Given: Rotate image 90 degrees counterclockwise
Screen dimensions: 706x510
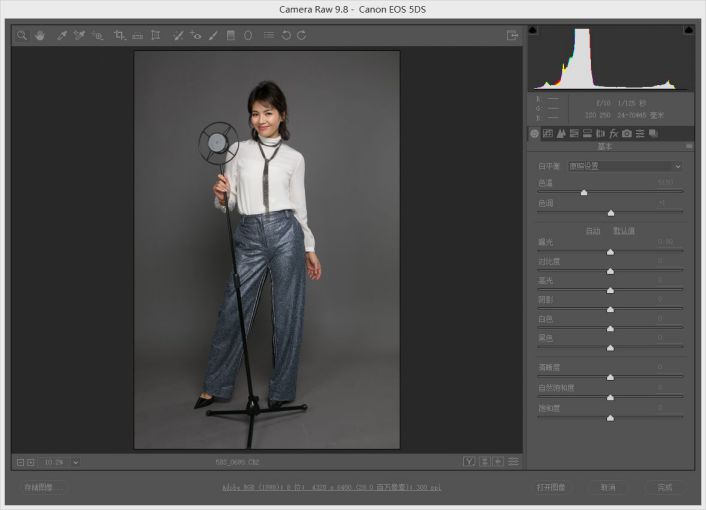Looking at the screenshot, I should pos(285,35).
